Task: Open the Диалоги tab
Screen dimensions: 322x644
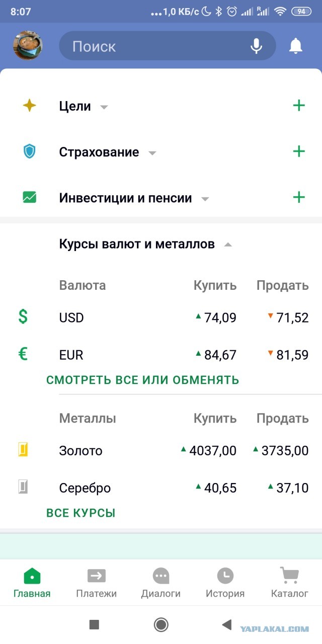Action: [x=161, y=583]
